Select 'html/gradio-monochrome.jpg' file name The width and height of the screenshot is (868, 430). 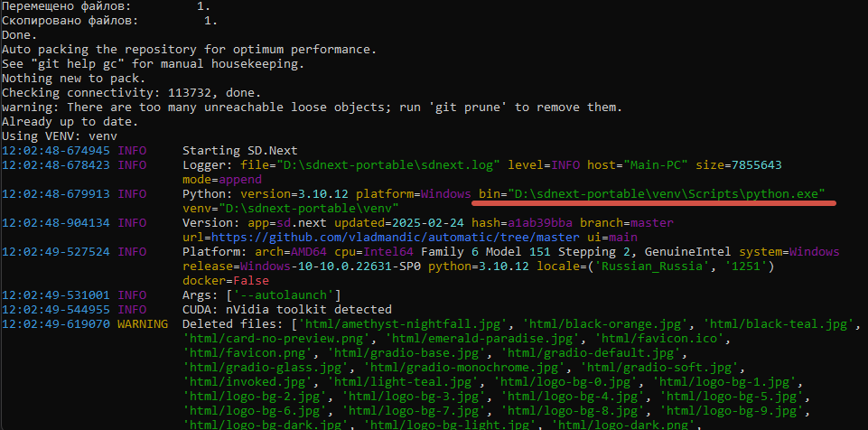[x=464, y=368]
